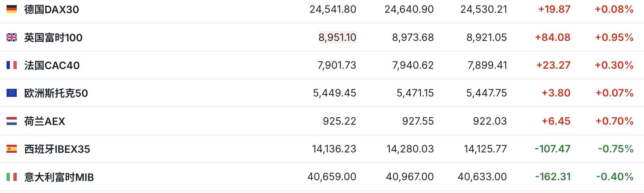The image size is (644, 193).
Task: Click the German flag icon
Action: pyautogui.click(x=12, y=9)
